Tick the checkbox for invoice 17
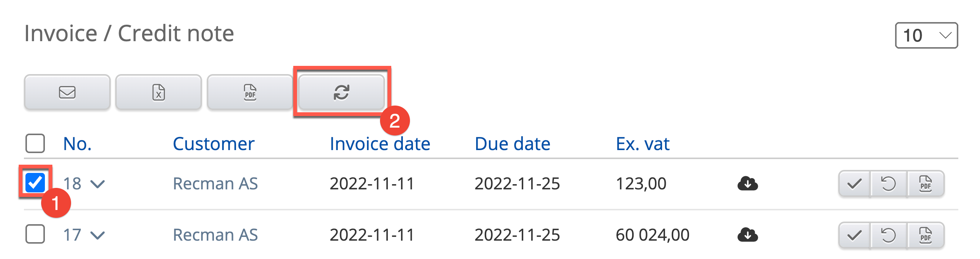The image size is (980, 259). click(x=35, y=234)
